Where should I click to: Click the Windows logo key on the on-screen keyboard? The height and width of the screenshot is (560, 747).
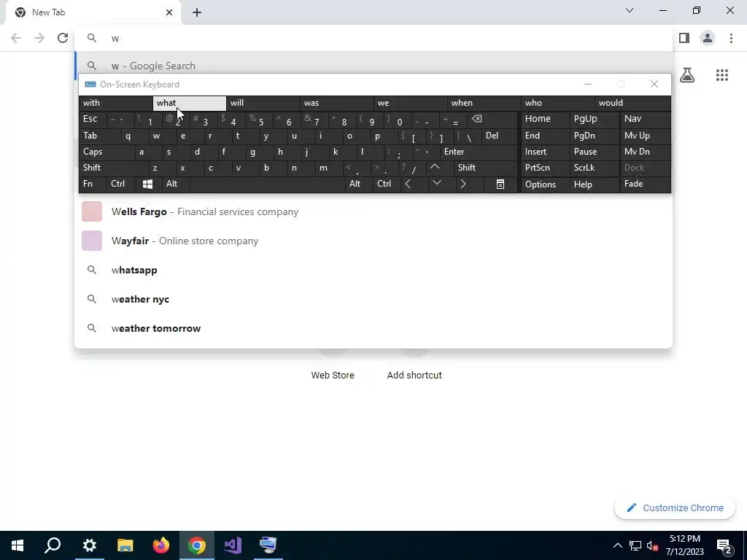147,184
